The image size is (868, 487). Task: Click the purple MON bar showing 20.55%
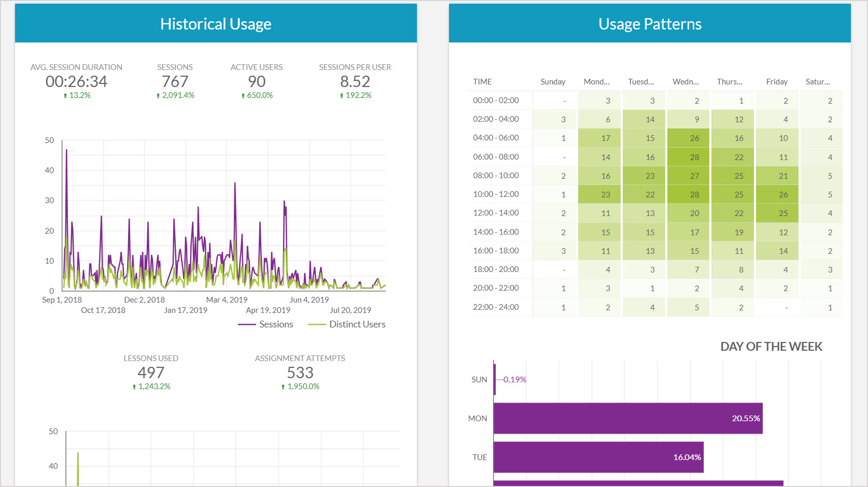pyautogui.click(x=627, y=418)
